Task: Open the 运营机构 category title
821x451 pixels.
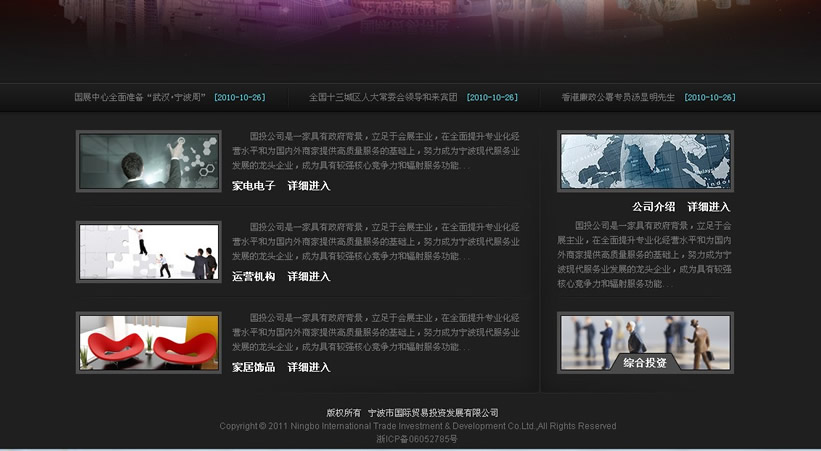Action: click(253, 277)
